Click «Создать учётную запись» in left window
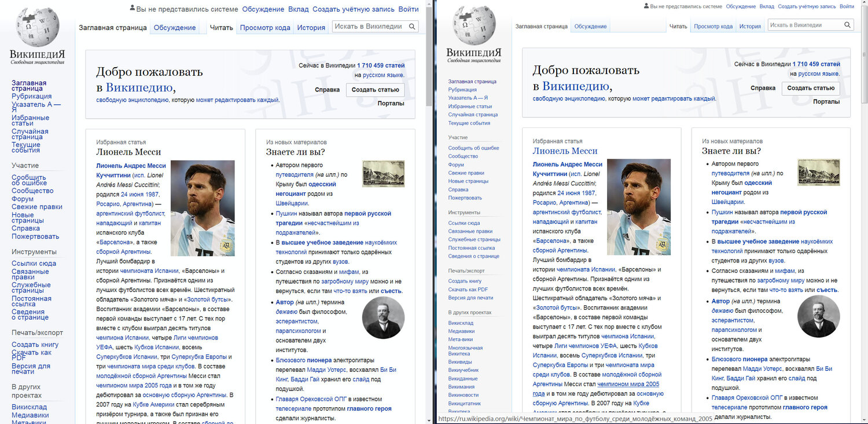Viewport: 868px width, 424px height. tap(354, 9)
